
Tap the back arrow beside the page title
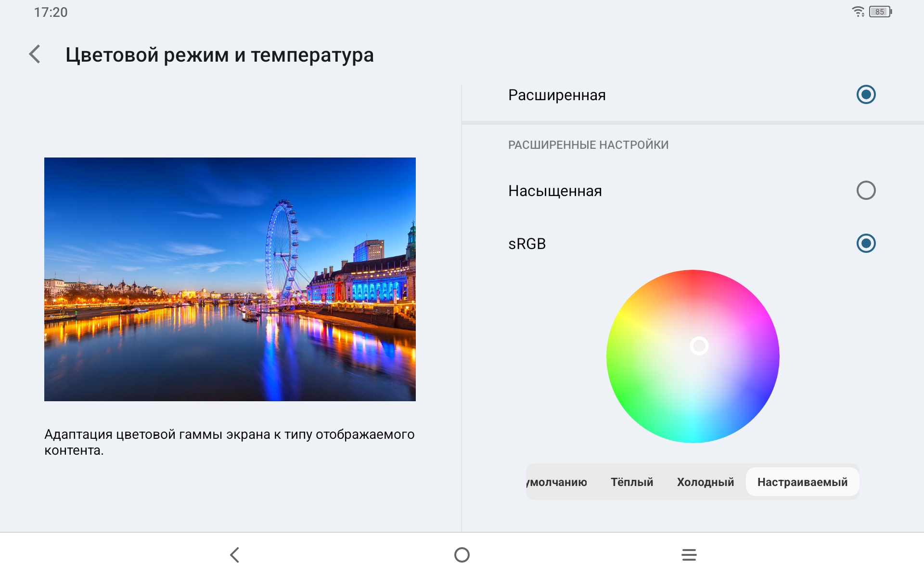(35, 54)
